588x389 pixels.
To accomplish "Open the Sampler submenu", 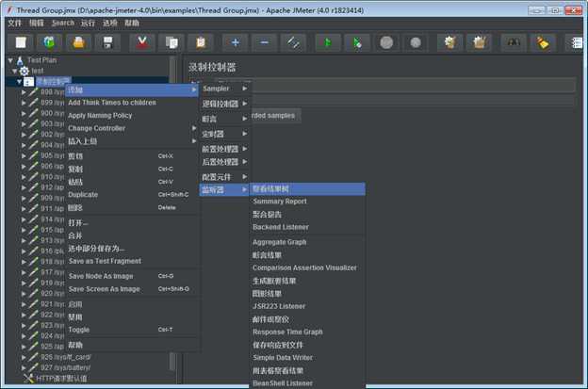I will (x=225, y=89).
